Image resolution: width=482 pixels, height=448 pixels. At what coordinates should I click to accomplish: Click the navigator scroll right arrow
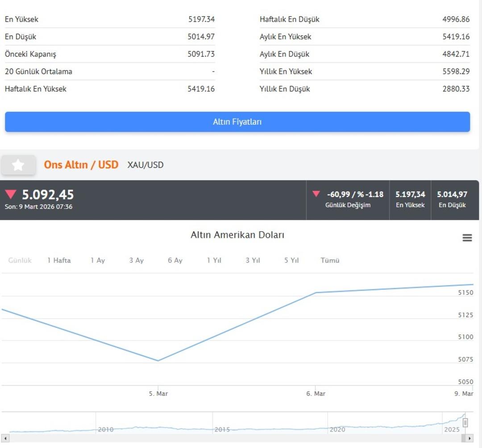tap(470, 438)
